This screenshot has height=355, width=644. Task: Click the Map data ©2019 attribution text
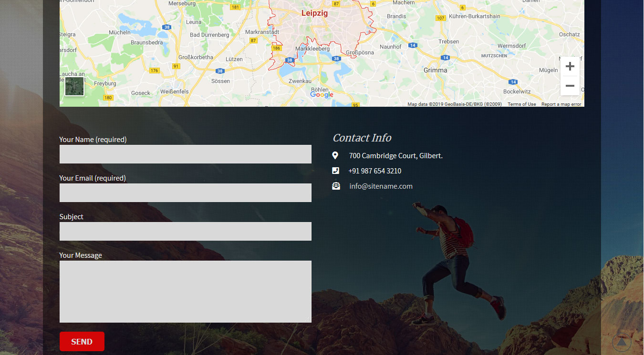[x=455, y=104]
